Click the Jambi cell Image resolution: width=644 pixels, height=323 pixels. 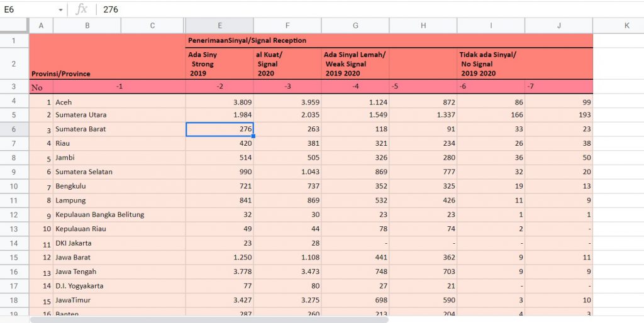click(x=119, y=158)
